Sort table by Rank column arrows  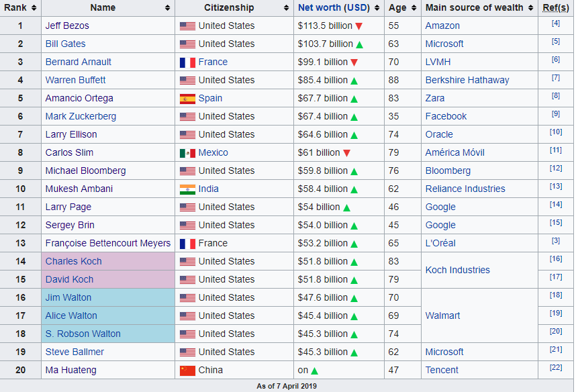[x=34, y=7]
